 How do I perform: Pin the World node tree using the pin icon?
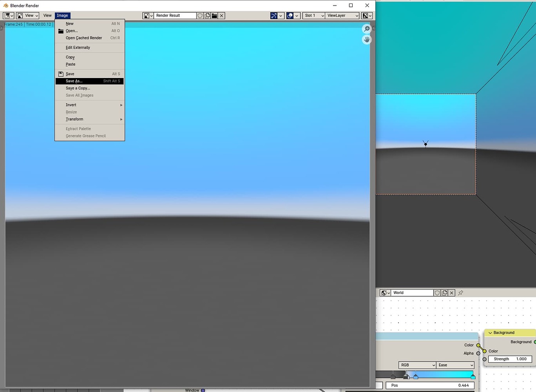tap(460, 292)
